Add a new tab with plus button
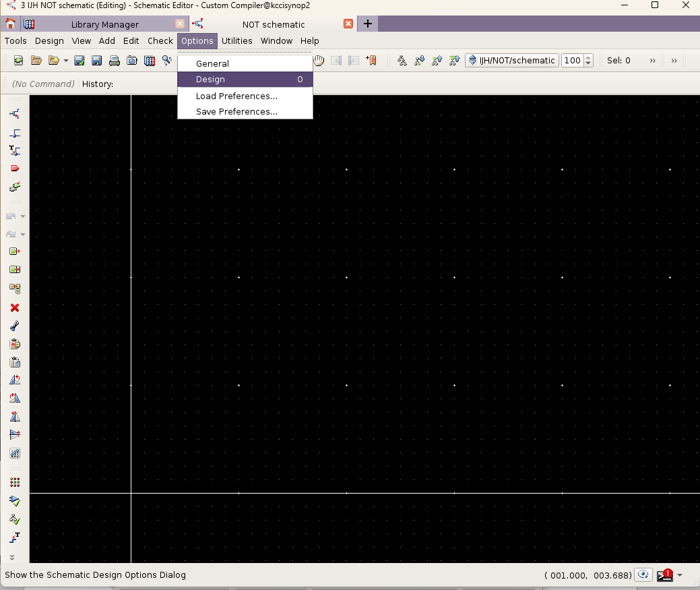Image resolution: width=700 pixels, height=590 pixels. pos(368,24)
